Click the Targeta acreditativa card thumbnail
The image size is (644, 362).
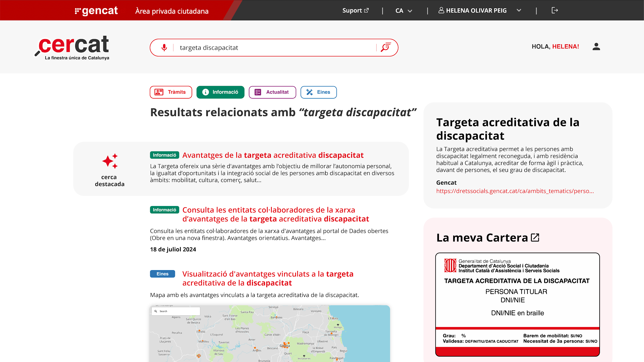pyautogui.click(x=518, y=305)
